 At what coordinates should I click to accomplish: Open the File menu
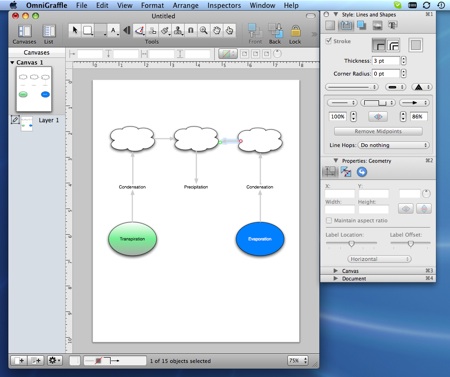click(x=81, y=5)
